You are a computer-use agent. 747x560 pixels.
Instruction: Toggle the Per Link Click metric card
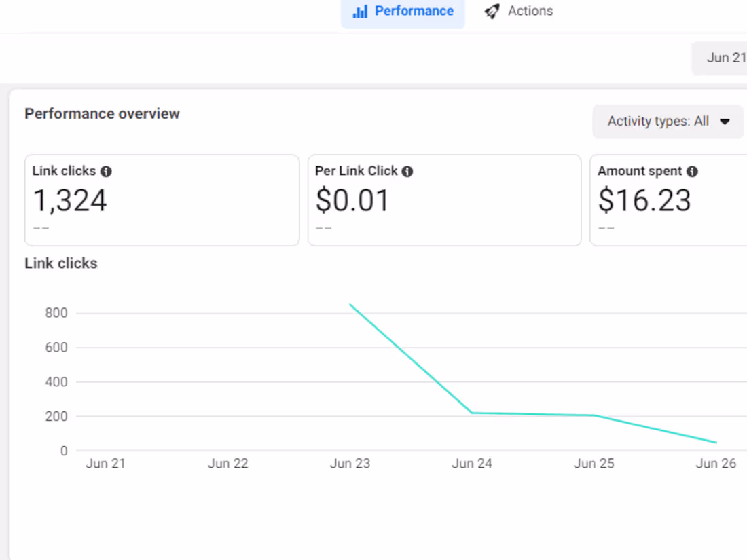tap(444, 200)
